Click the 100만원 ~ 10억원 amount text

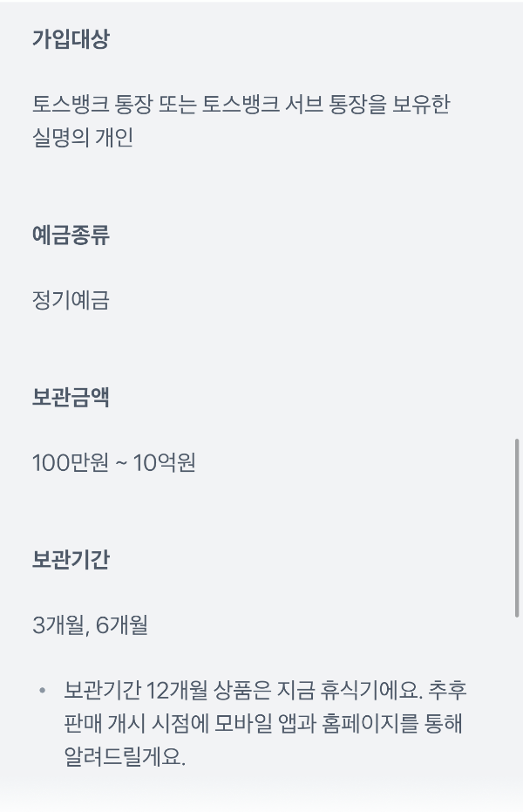(114, 462)
